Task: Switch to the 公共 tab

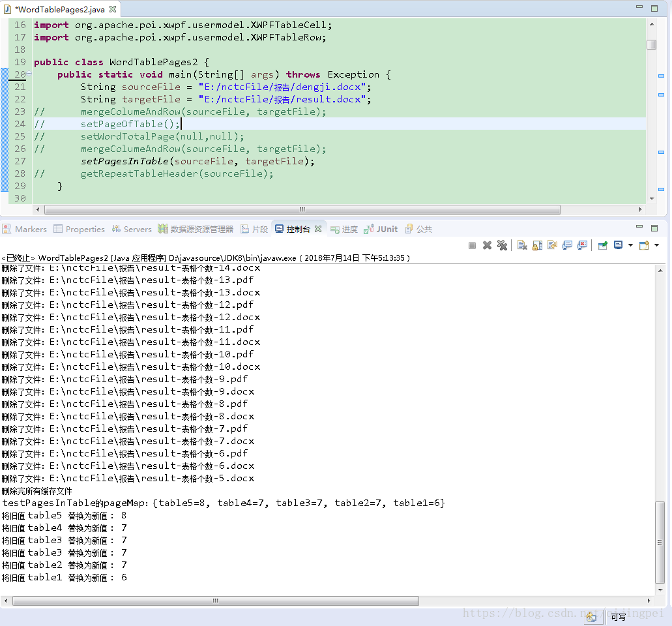Action: coord(418,230)
